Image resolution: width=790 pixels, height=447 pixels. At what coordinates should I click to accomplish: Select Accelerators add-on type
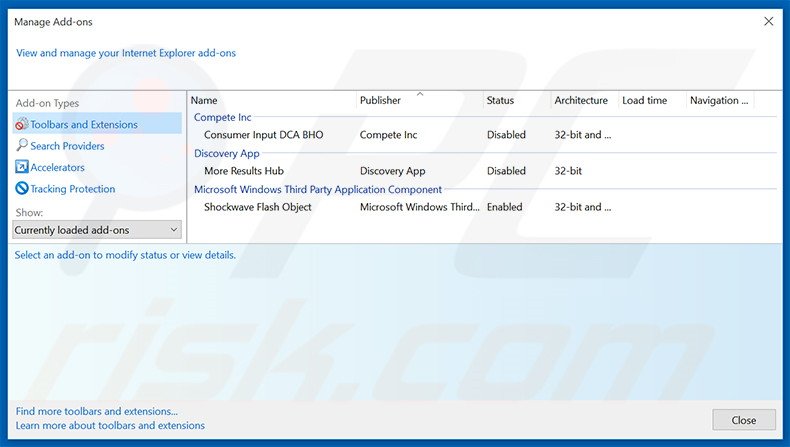[57, 167]
